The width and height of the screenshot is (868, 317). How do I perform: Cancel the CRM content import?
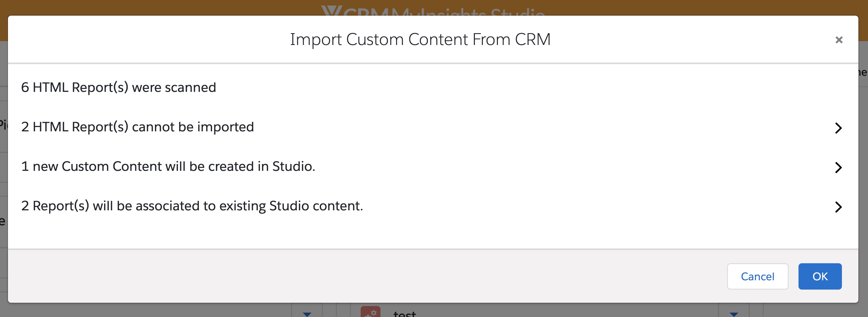pos(757,276)
